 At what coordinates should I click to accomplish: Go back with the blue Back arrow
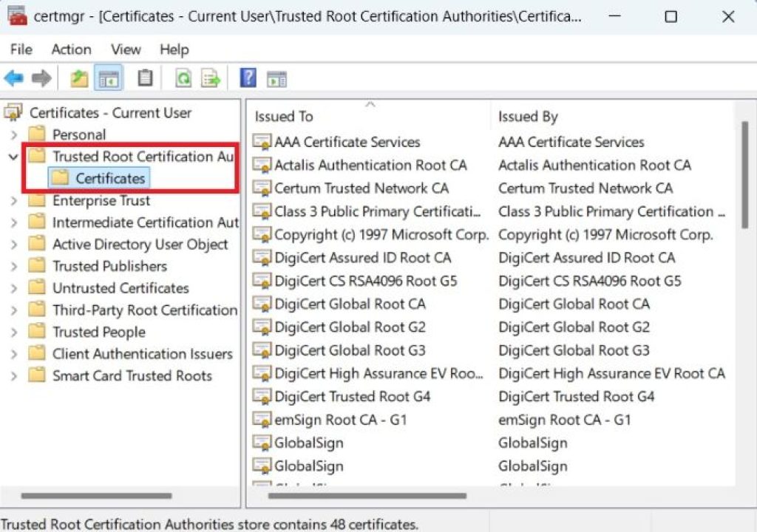click(13, 78)
